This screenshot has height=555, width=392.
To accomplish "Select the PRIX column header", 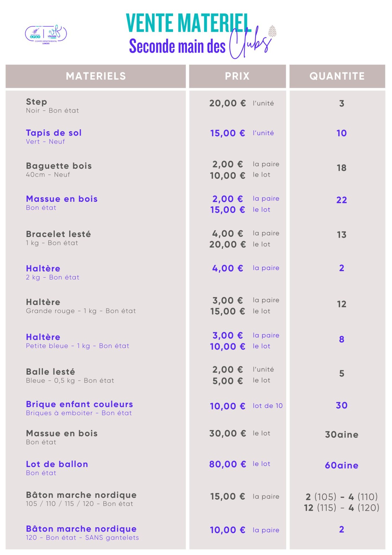I will pyautogui.click(x=237, y=76).
